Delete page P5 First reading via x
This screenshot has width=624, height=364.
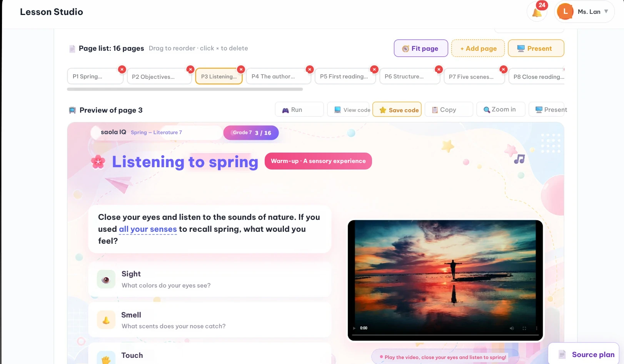click(x=374, y=69)
